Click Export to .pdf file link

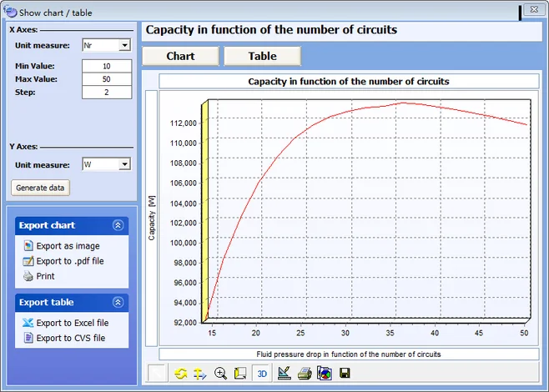(x=69, y=261)
